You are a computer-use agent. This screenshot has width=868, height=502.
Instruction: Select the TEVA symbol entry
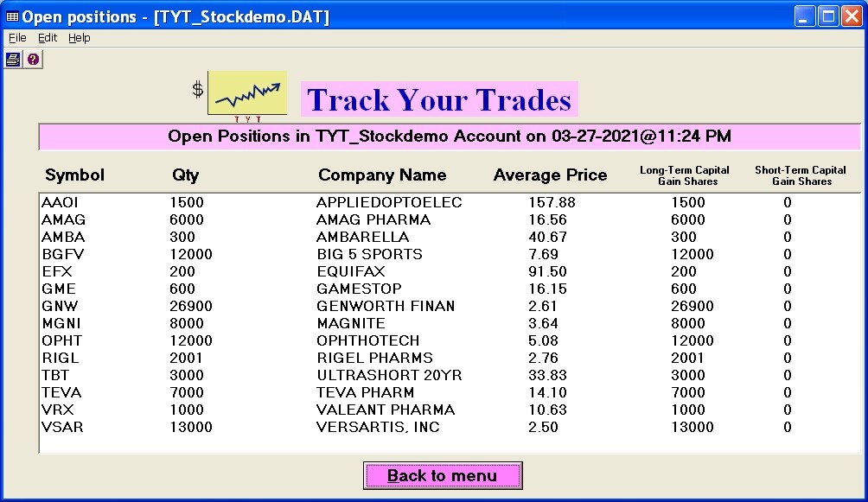coord(61,392)
